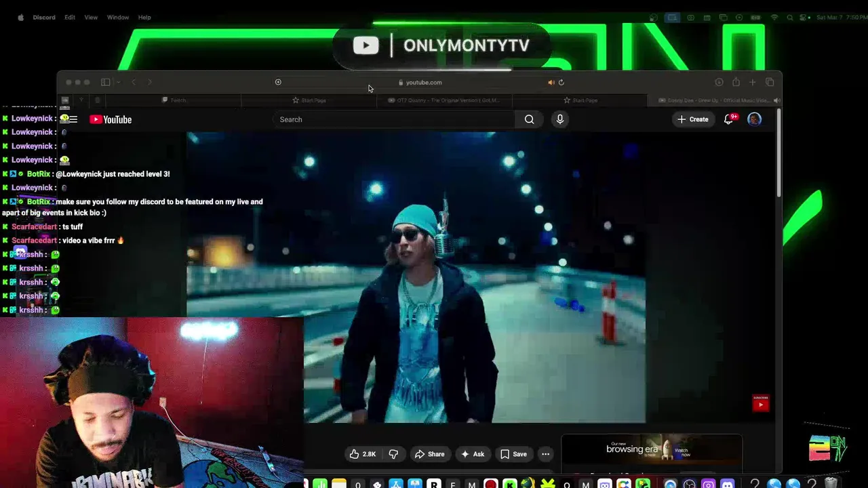
Task: Click the Share button below the video
Action: pyautogui.click(x=430, y=454)
